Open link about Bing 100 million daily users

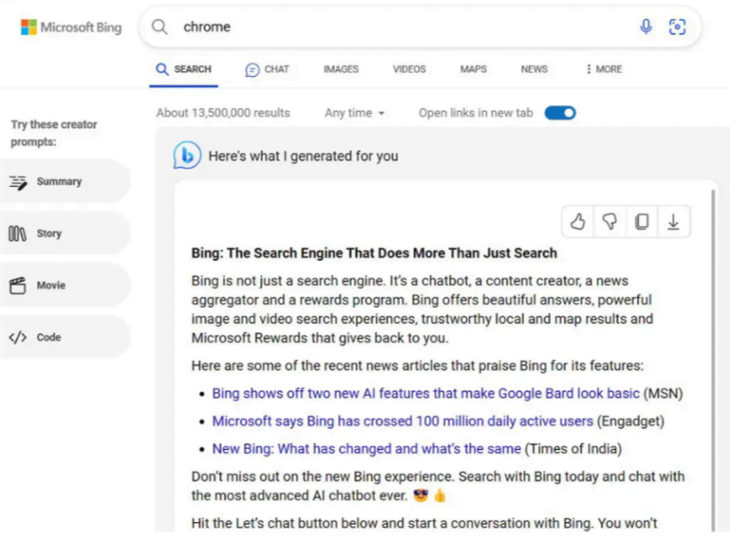point(402,421)
